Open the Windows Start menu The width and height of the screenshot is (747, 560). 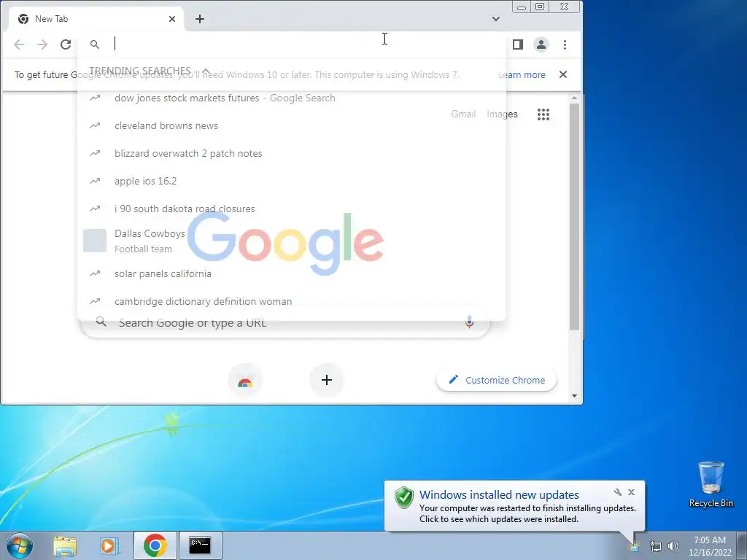20,545
